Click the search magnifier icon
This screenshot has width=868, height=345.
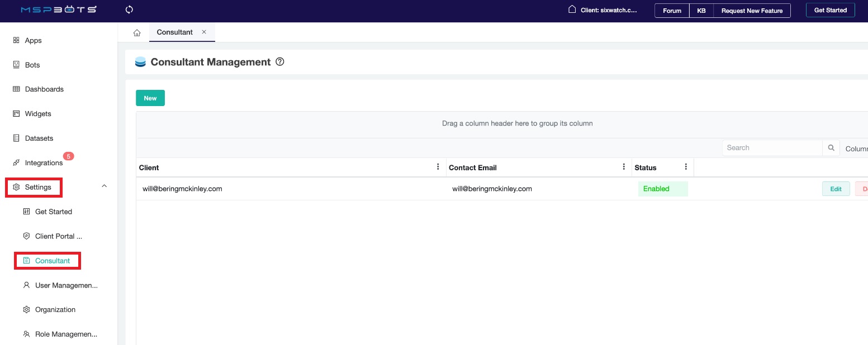click(x=831, y=148)
